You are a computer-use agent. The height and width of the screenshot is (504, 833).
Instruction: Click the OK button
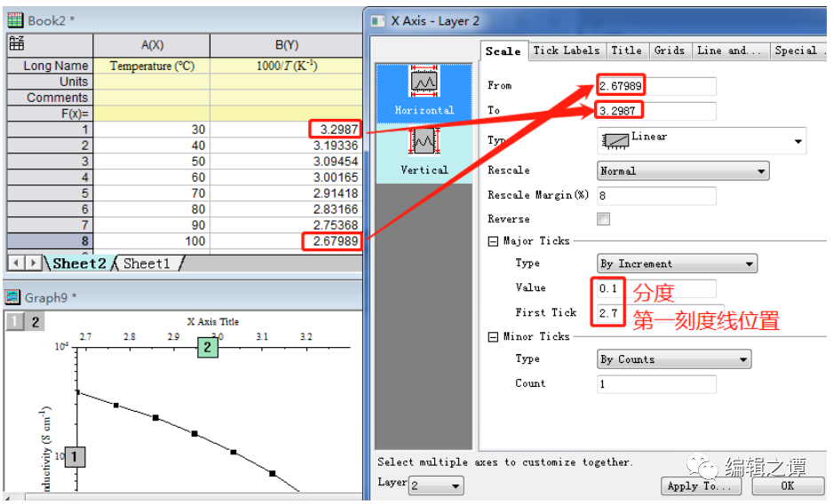788,485
